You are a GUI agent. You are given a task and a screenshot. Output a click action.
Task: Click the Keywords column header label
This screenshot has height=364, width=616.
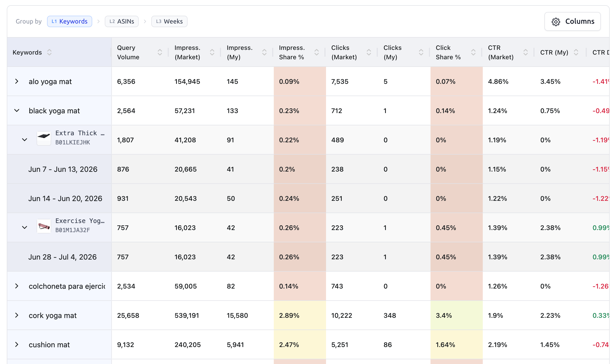click(27, 52)
